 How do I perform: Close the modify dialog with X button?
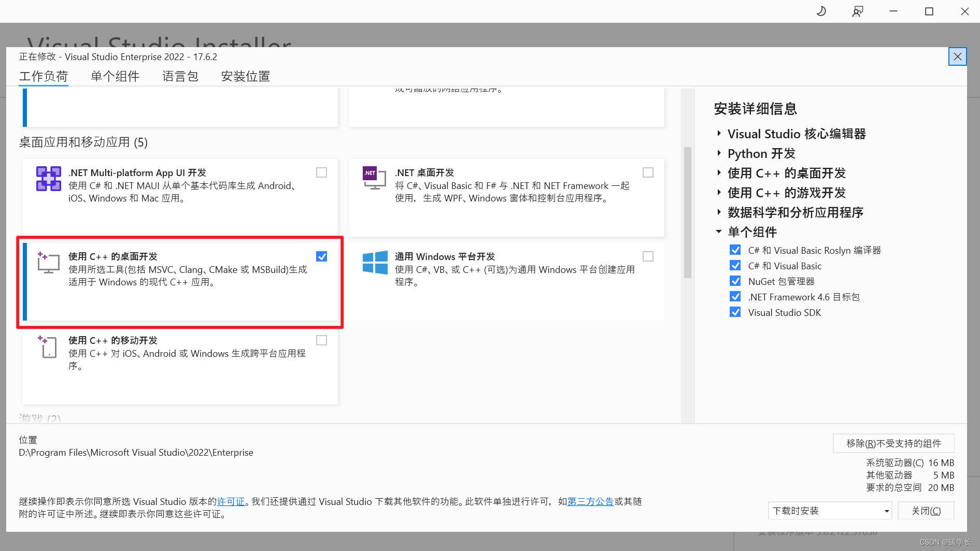(x=957, y=56)
